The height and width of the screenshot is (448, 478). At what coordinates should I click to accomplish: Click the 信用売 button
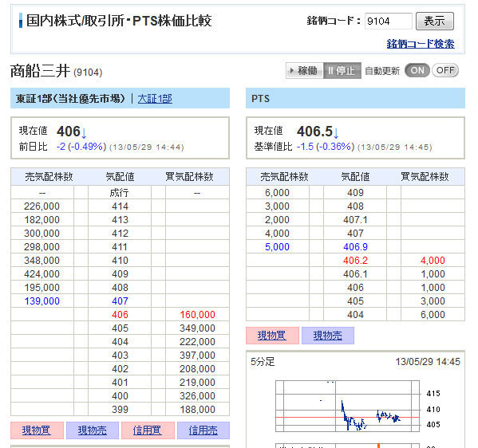(203, 430)
